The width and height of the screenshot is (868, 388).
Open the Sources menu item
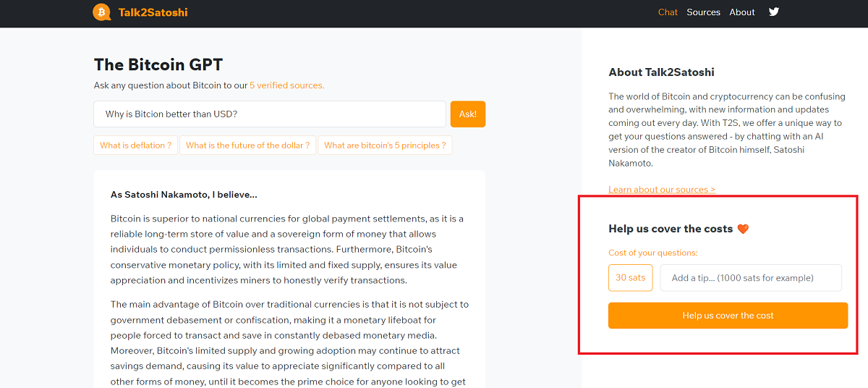coord(703,12)
